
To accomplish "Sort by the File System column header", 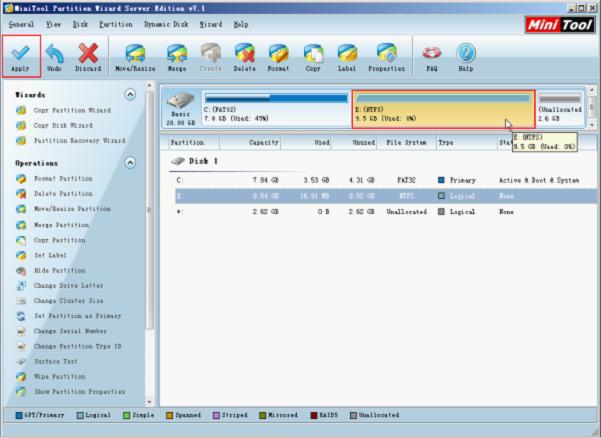I will tap(407, 143).
